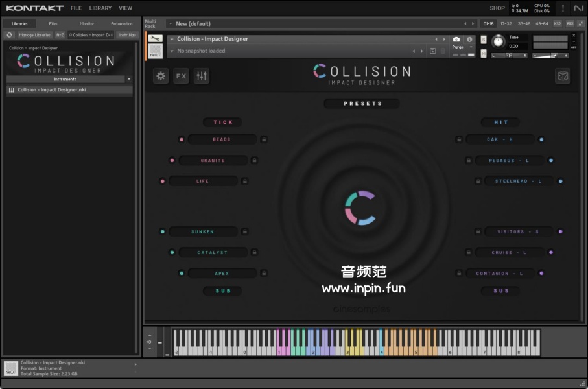Click the dice randomize icon

click(563, 76)
